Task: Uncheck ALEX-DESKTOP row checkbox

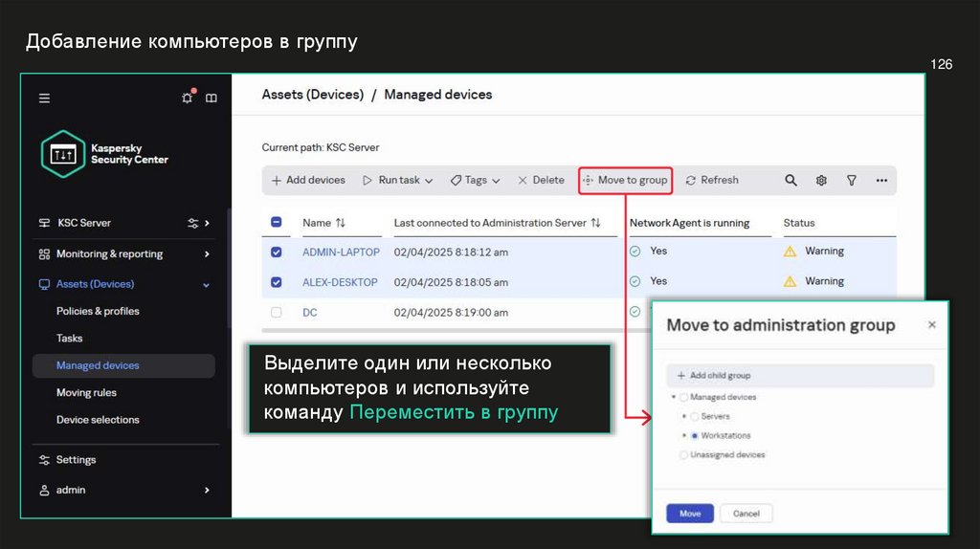Action: click(x=277, y=282)
